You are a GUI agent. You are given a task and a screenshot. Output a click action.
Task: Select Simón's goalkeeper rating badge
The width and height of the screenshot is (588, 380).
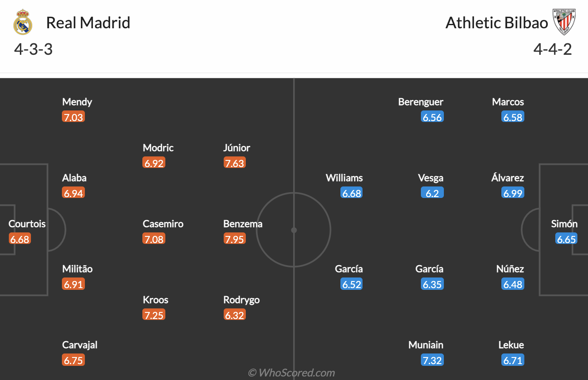(567, 239)
